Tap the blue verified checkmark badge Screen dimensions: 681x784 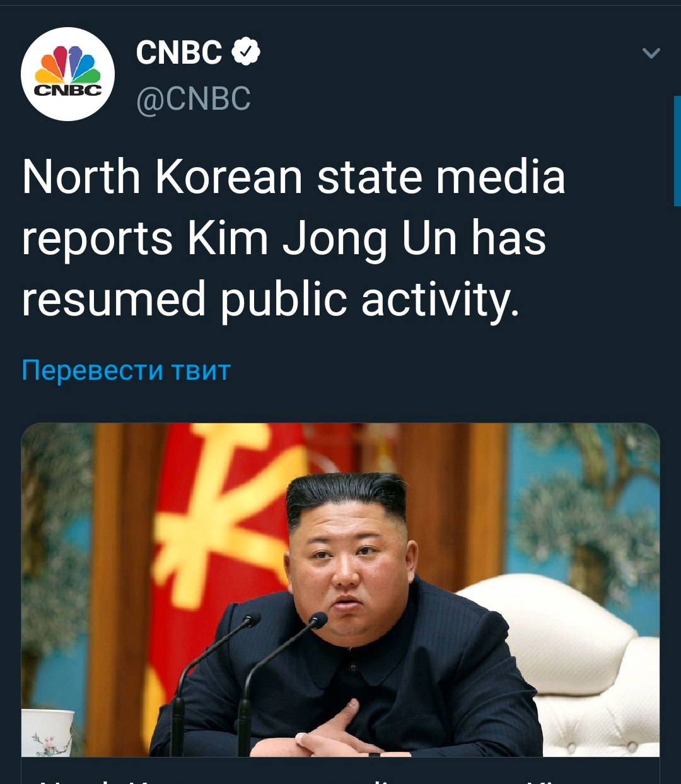point(246,52)
